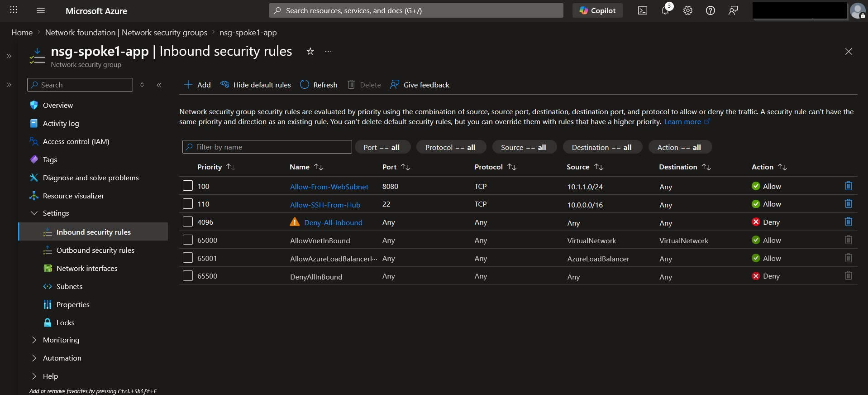Delete the Allow-From-WebSubnet rule via trash icon

tap(849, 186)
